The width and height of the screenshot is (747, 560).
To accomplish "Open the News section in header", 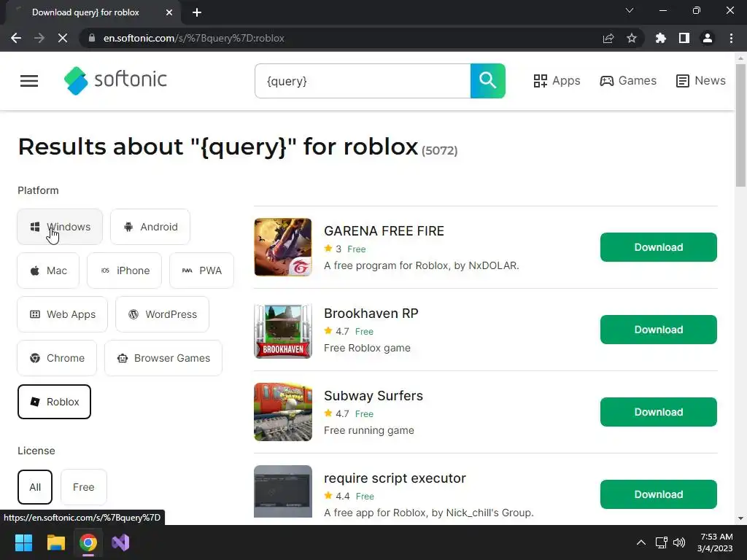I will click(701, 81).
